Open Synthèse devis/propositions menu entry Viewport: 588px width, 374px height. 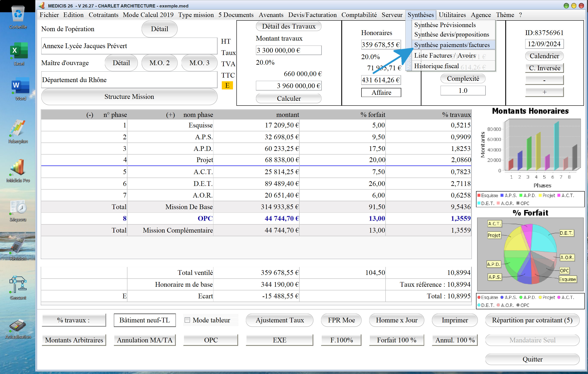452,35
